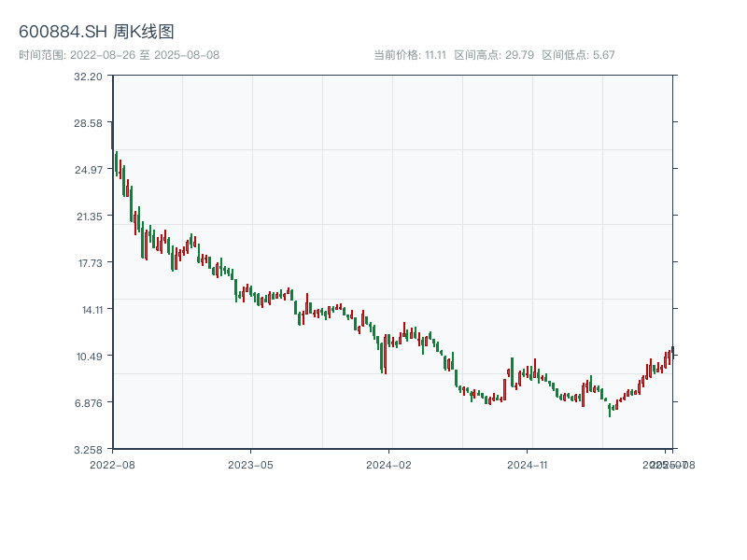Select the 2024-02 x-axis date label

(x=389, y=464)
